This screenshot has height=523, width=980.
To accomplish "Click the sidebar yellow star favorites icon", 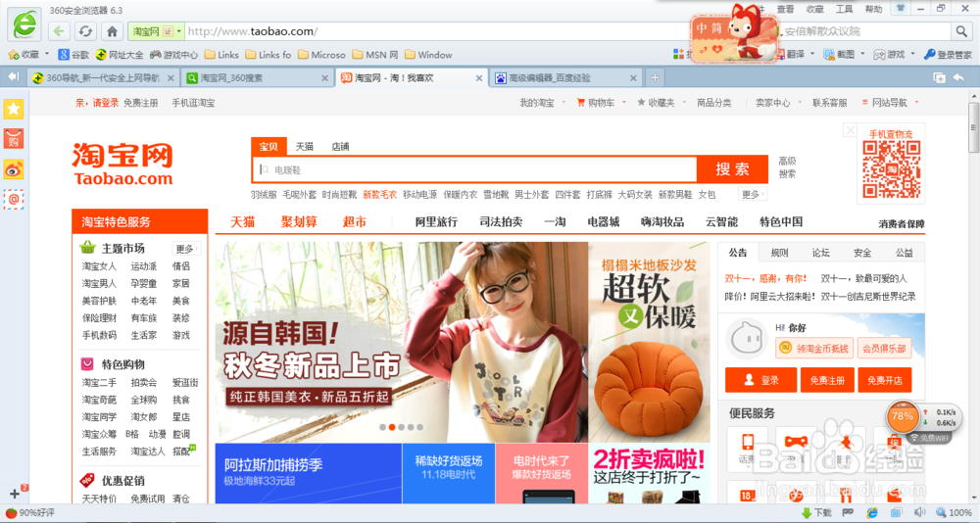I will (x=14, y=109).
